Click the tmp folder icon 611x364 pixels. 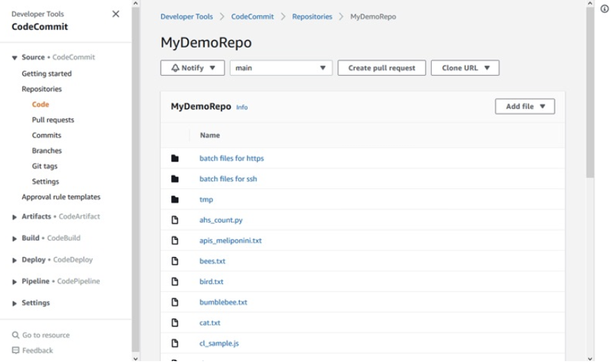(175, 200)
